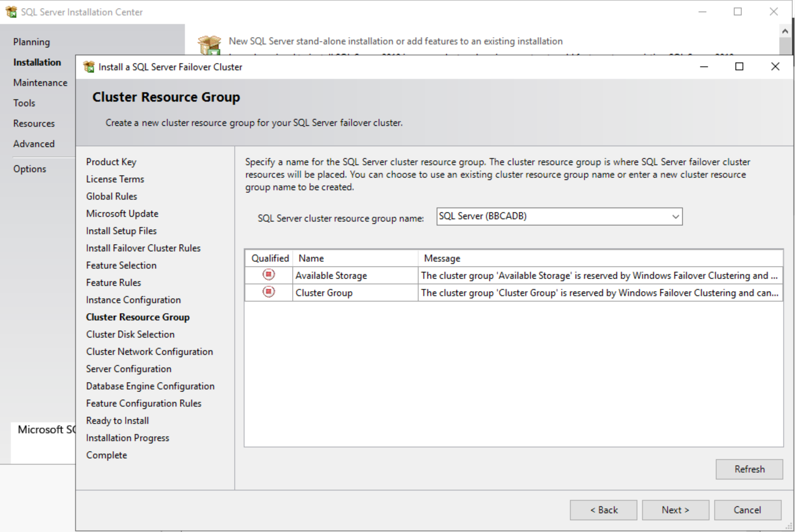Select Cluster Resource Group step in sidebar
This screenshot has height=532, width=795.
(x=138, y=317)
